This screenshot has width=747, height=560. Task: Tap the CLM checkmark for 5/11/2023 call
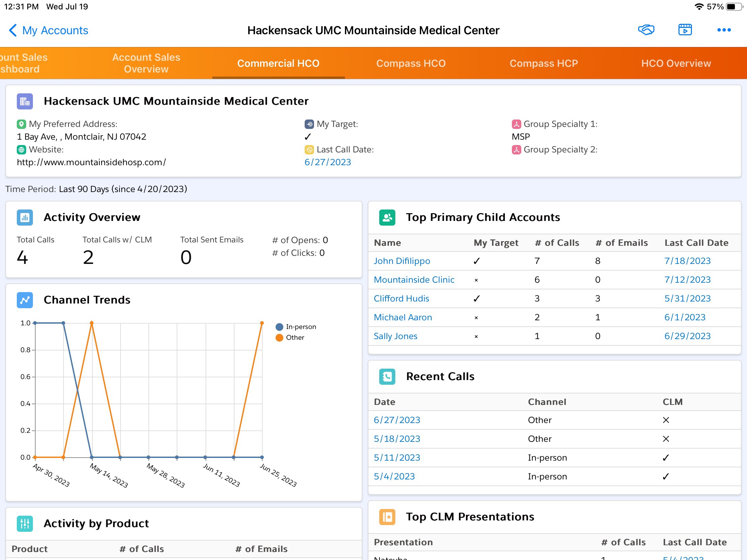[x=665, y=458]
